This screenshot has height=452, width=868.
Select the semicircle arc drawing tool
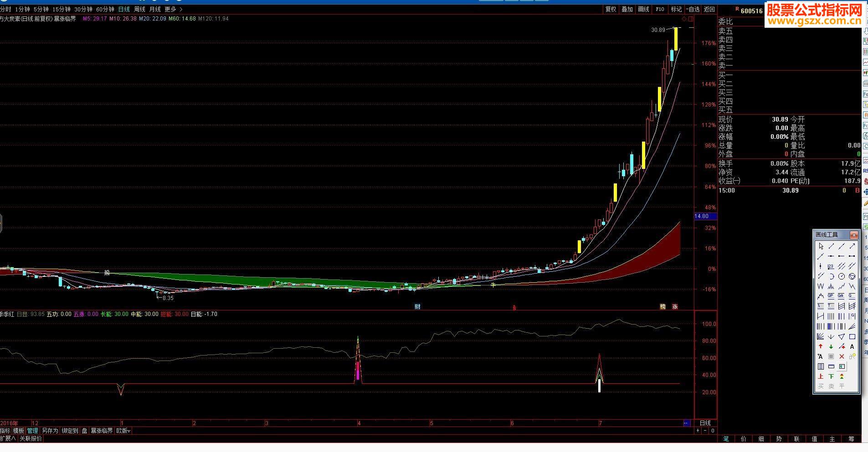coord(831,276)
